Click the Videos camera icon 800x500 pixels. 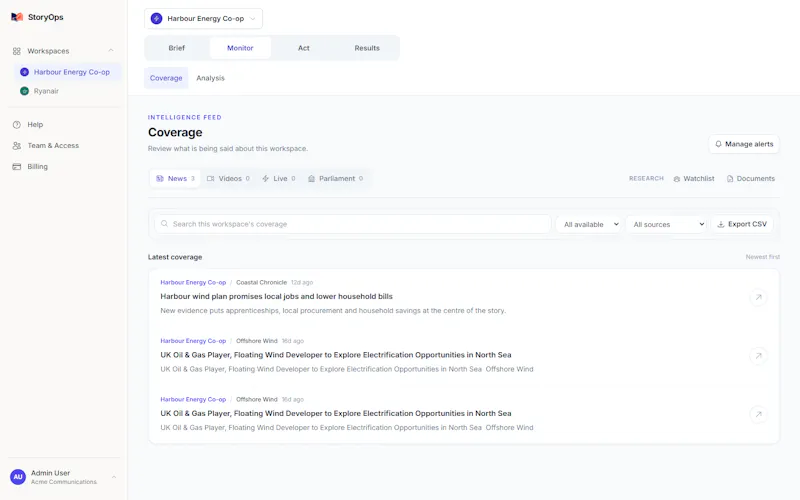point(210,179)
